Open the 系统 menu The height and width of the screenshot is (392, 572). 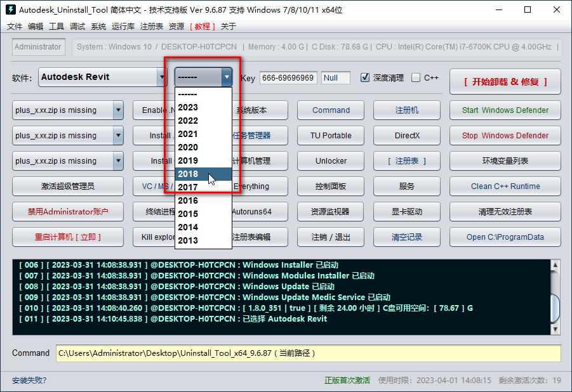tap(98, 26)
